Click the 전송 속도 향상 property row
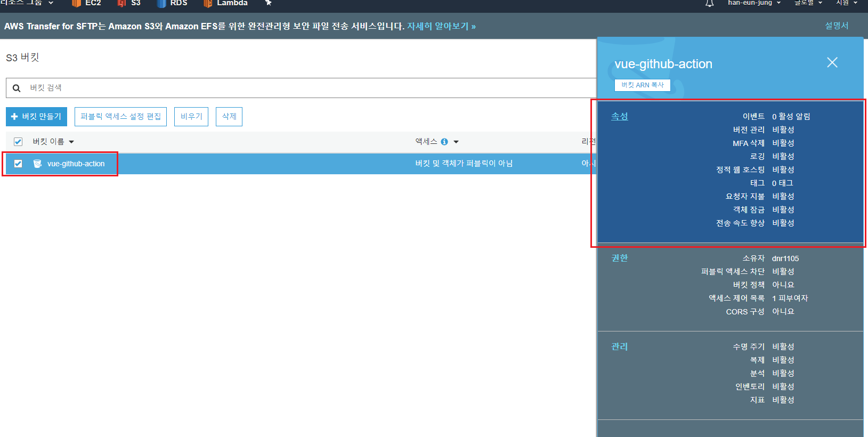Image resolution: width=868 pixels, height=437 pixels. [x=755, y=223]
